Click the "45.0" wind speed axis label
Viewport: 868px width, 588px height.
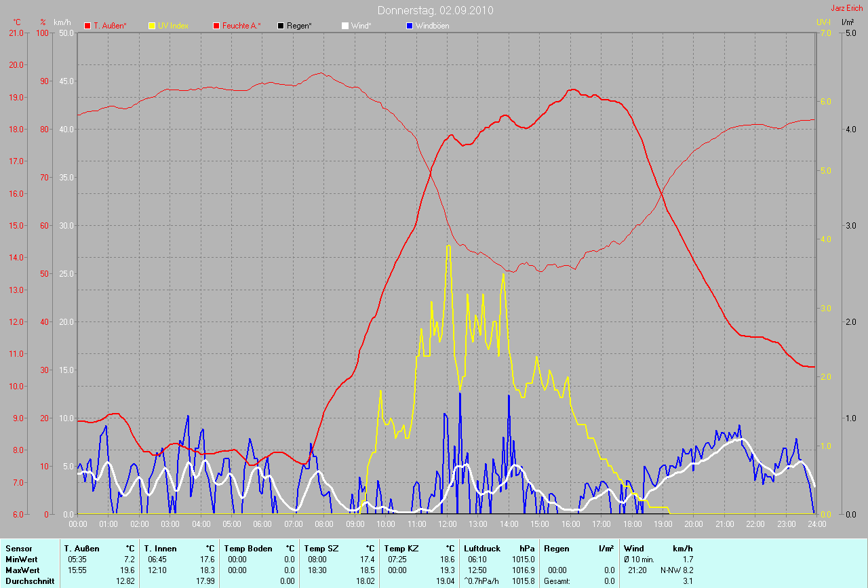[66, 81]
